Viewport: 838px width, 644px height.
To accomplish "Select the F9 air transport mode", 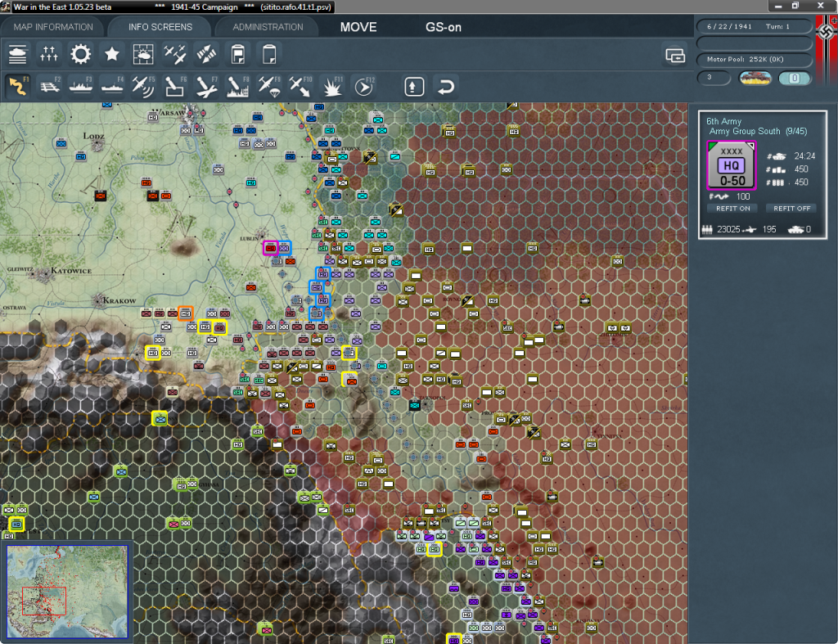I will coord(268,87).
